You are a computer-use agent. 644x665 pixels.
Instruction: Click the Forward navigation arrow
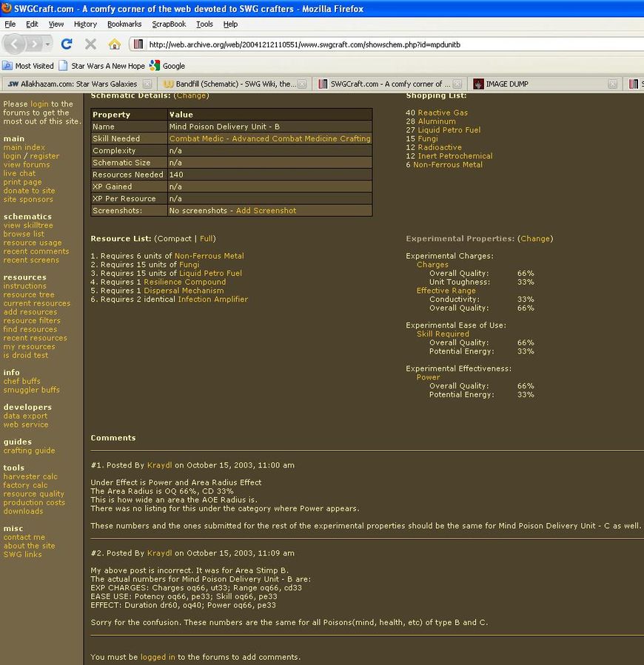click(x=35, y=44)
